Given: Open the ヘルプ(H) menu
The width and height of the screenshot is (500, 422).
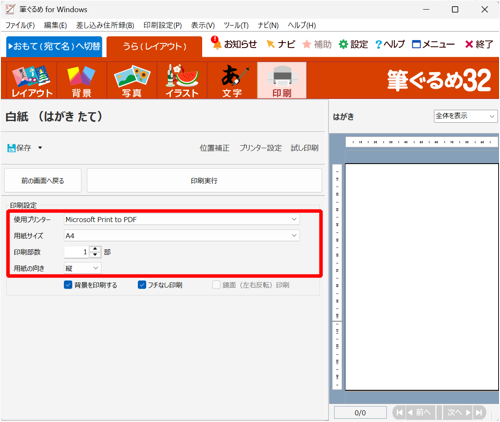Looking at the screenshot, I should tap(302, 25).
